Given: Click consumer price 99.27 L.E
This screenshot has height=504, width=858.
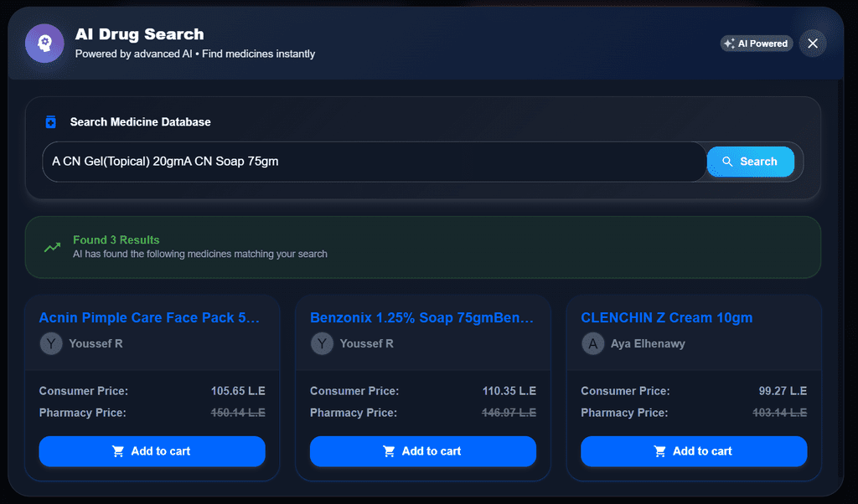Looking at the screenshot, I should click(x=783, y=391).
